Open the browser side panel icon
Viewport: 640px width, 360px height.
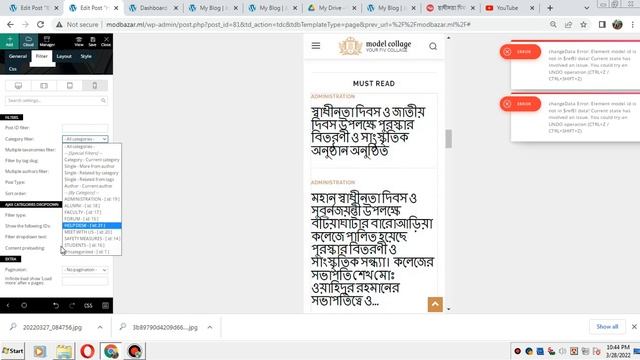point(602,24)
